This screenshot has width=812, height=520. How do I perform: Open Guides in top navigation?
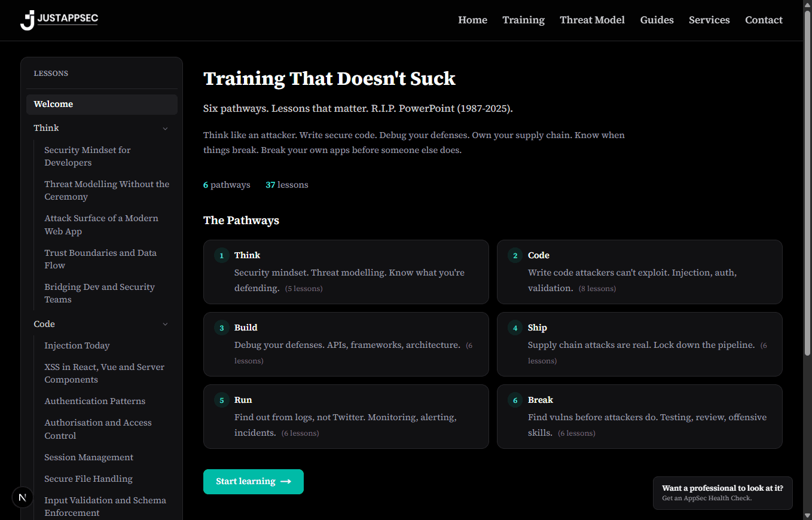[x=657, y=20]
